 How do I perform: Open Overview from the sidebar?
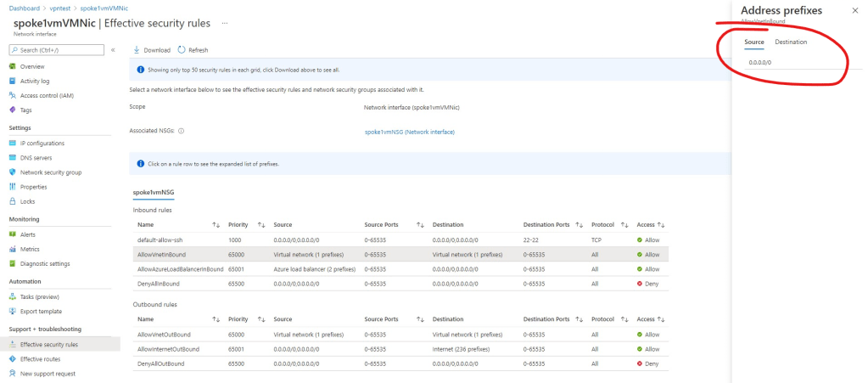[32, 66]
